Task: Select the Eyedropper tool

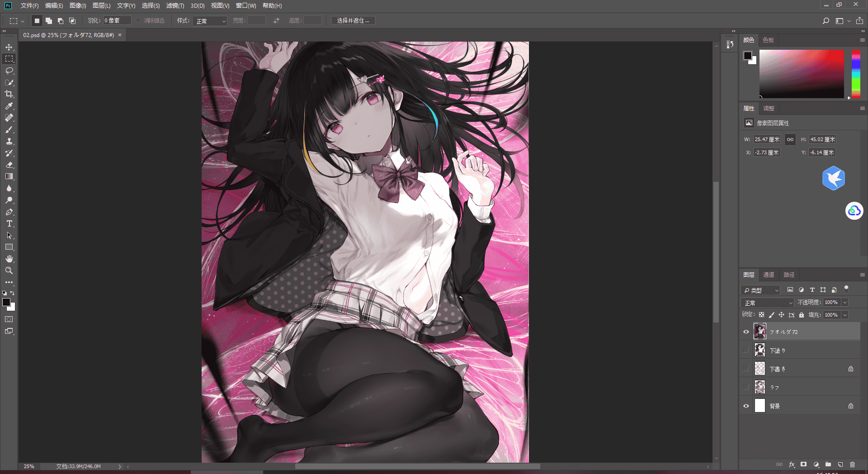Action: pos(9,106)
